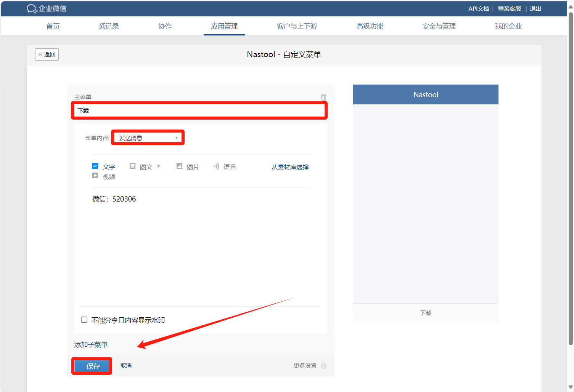Screen dimensions: 574x392
Task: Select the 文字 text message icon
Action: pos(95,166)
